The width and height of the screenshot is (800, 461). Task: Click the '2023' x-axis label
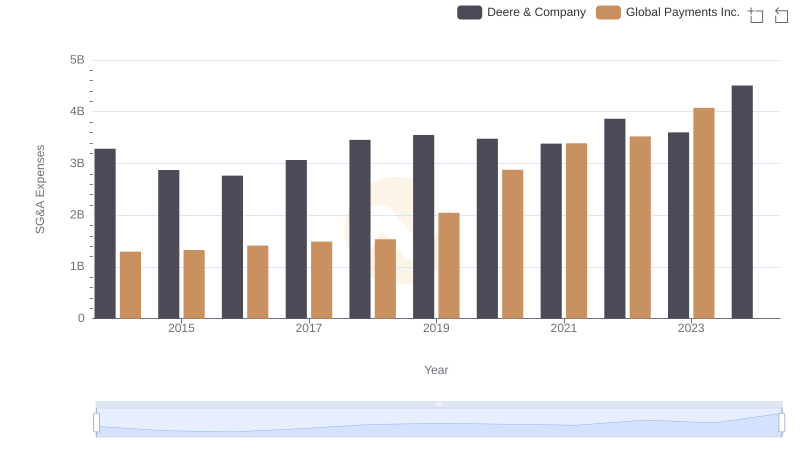[691, 328]
